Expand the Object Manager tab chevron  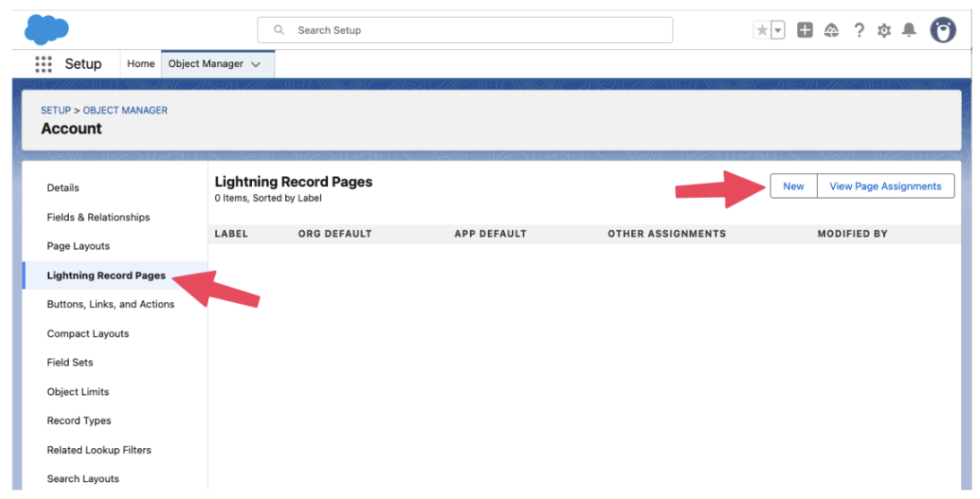click(256, 65)
